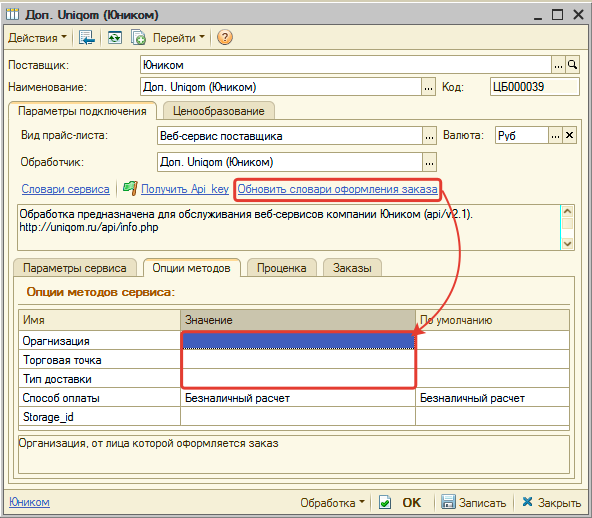Click the description box scroll-down arrow
This screenshot has width=592, height=518.
[x=567, y=244]
